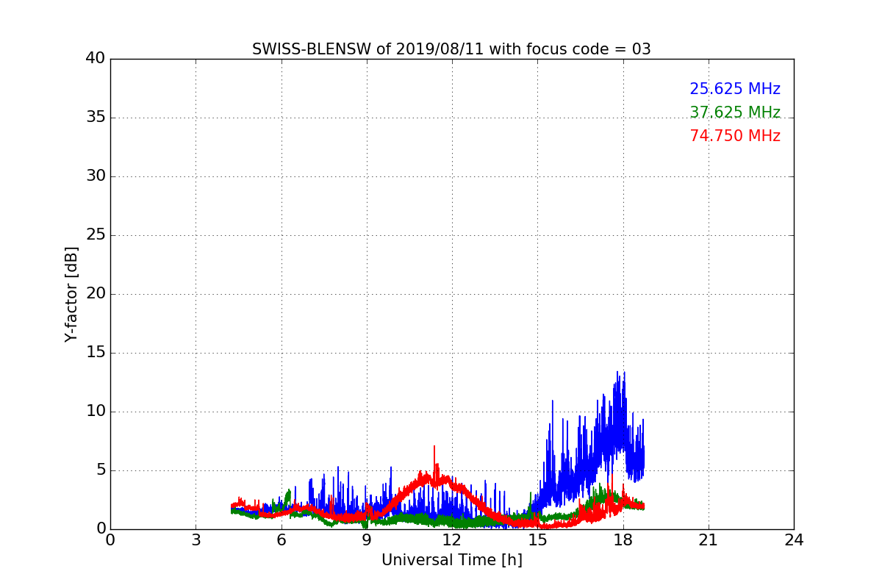Click the y-axis tick label 15

95,352
